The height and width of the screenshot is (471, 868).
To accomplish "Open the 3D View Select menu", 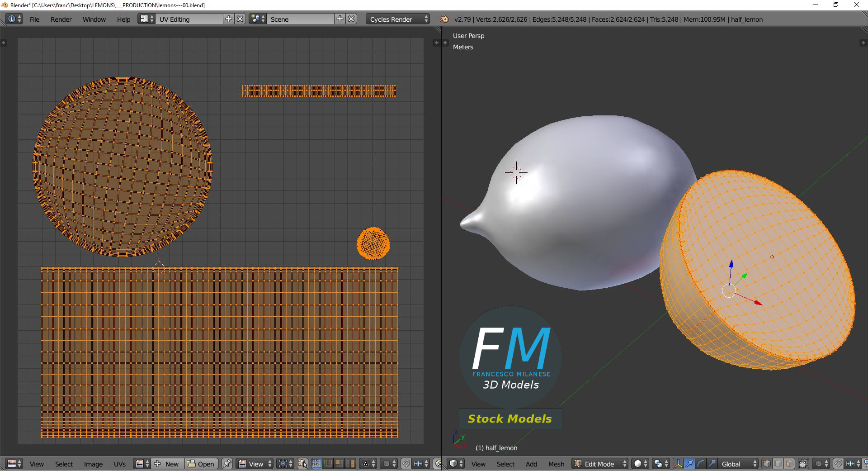I will click(505, 464).
